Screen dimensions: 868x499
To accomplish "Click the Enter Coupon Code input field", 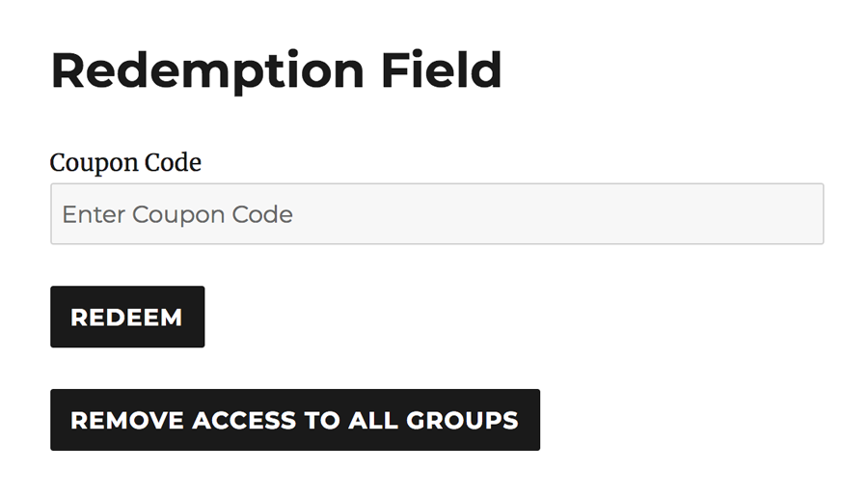I will 436,213.
